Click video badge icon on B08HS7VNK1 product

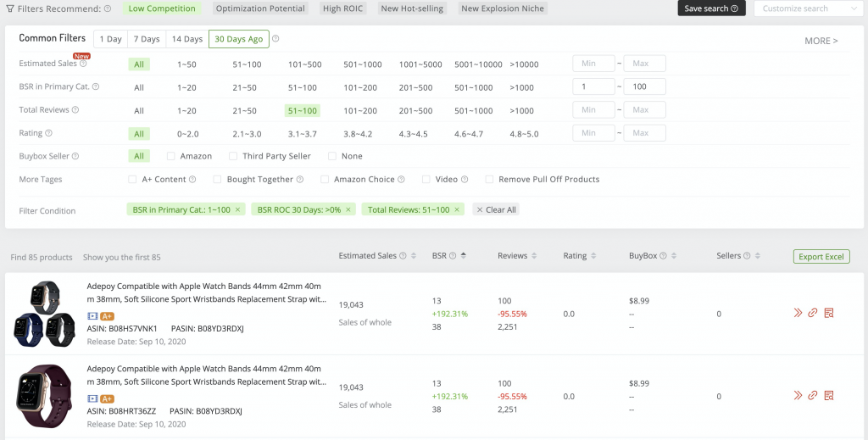[92, 316]
